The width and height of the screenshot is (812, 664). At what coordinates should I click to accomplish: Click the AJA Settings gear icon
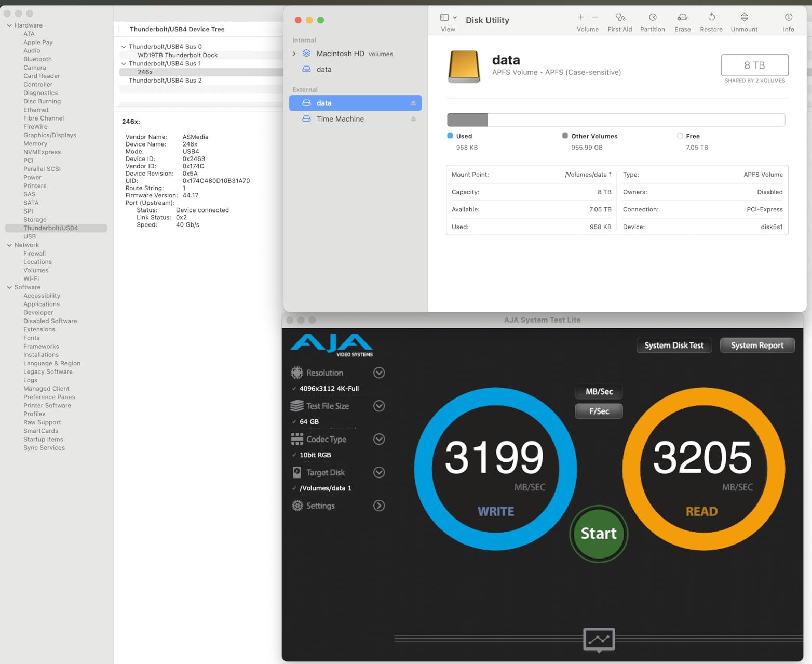[297, 506]
